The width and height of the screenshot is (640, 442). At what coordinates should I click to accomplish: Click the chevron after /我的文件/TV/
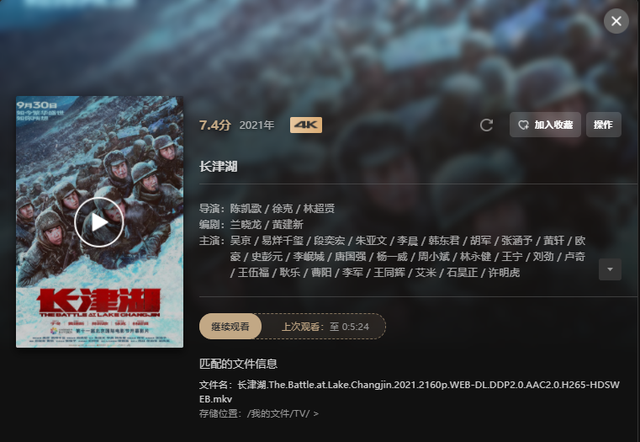pos(316,414)
